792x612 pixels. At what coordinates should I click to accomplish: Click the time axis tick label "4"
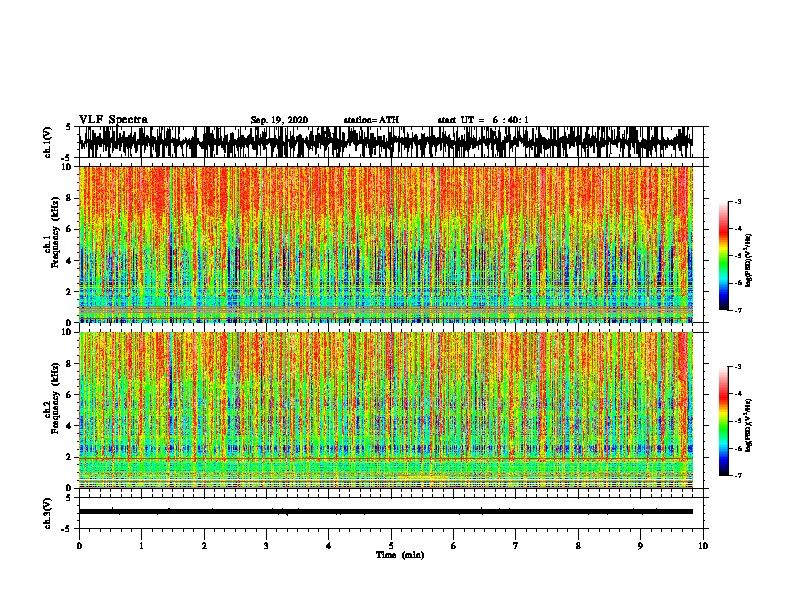click(329, 546)
